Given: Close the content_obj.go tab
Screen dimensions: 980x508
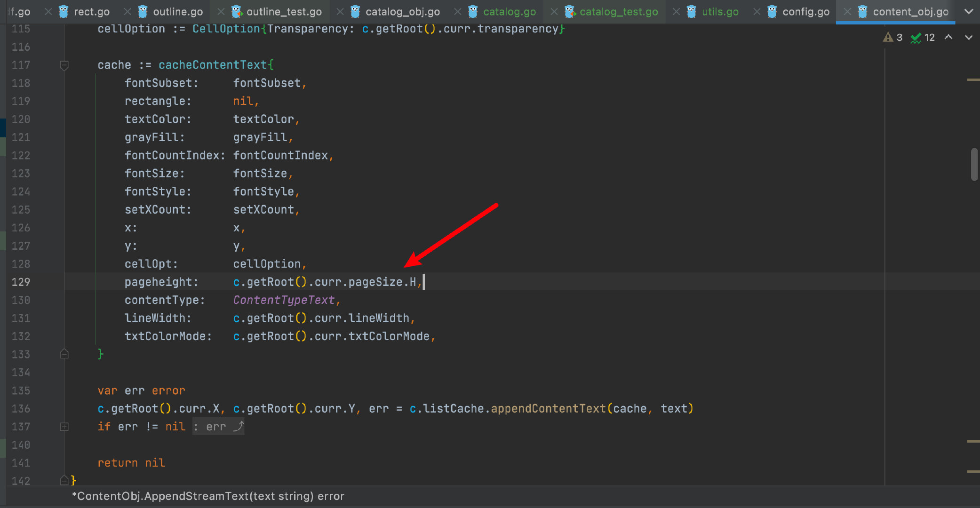Looking at the screenshot, I should [847, 12].
